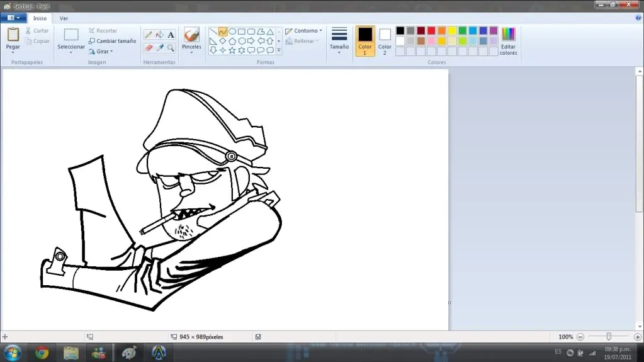Pick the black color swatch

400,31
